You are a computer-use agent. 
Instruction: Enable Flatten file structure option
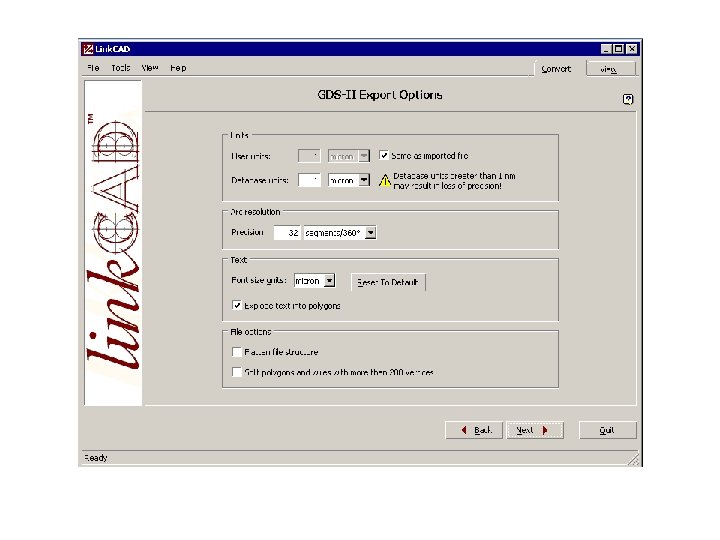point(237,352)
